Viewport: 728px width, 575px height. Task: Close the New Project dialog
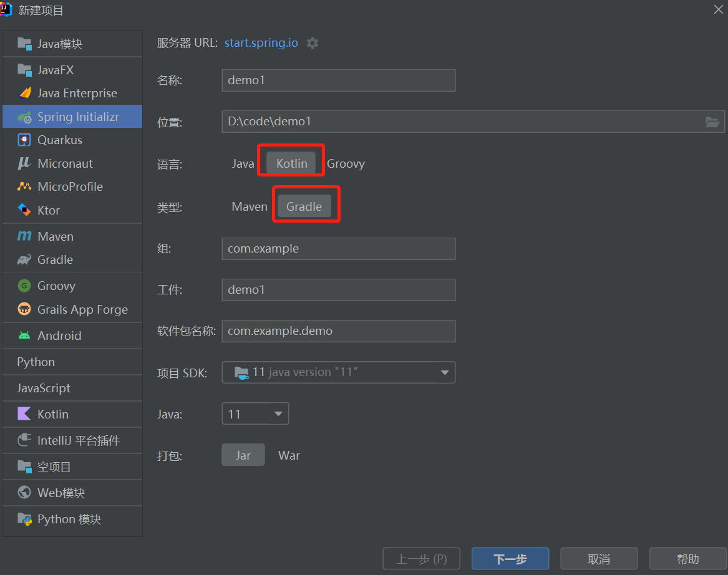pyautogui.click(x=718, y=10)
